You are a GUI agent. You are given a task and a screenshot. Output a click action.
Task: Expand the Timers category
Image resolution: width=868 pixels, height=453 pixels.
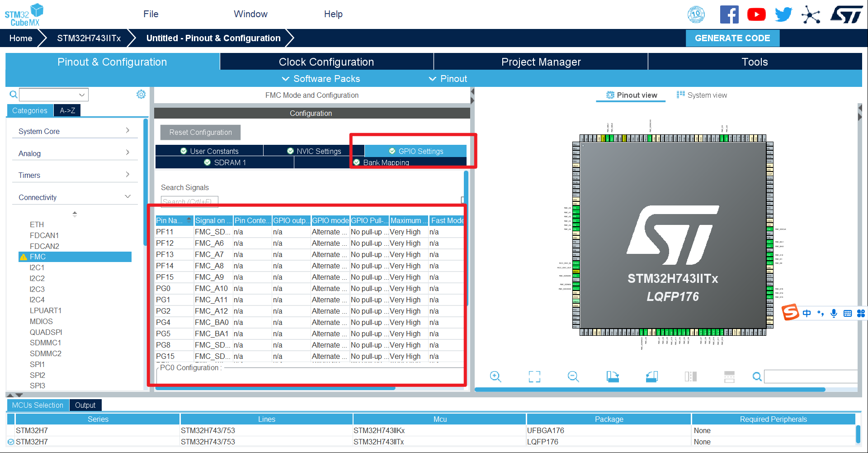(x=75, y=175)
